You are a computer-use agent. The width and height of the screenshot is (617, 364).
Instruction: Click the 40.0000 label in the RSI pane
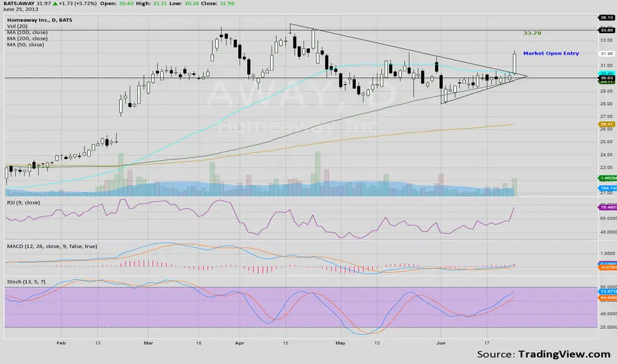point(608,232)
